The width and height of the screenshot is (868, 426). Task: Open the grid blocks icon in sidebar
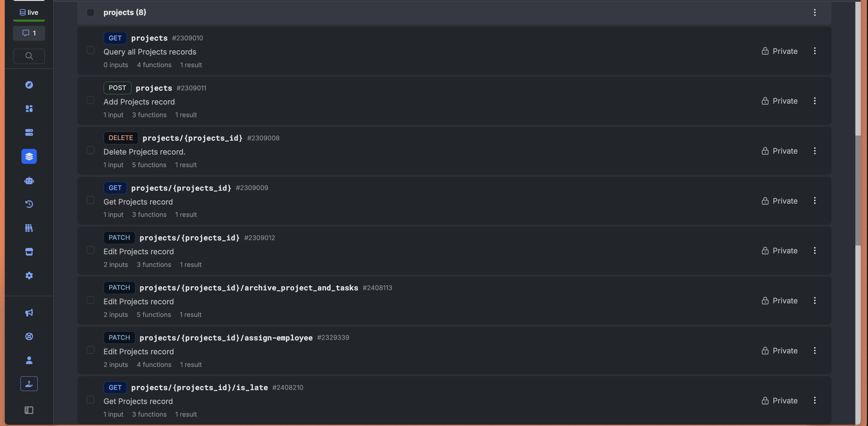(x=29, y=108)
